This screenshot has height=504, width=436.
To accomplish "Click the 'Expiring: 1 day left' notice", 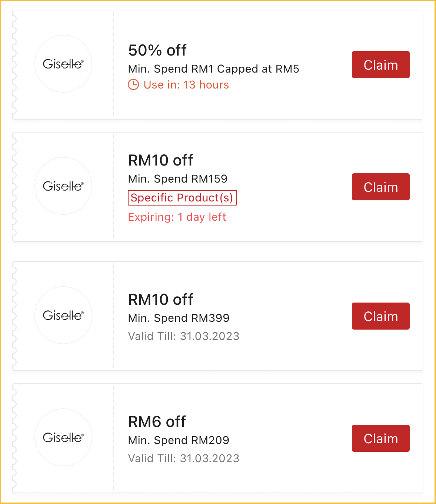I will coord(177,217).
